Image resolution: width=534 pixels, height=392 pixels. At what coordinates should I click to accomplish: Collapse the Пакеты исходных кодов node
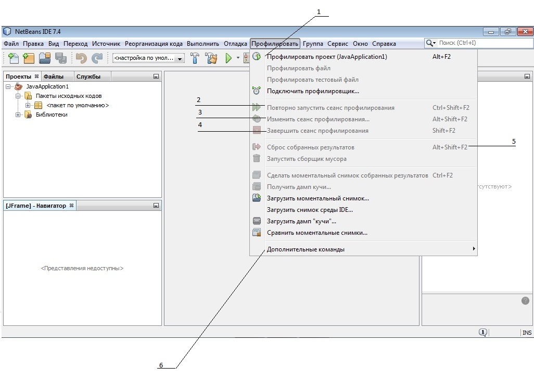pyautogui.click(x=18, y=96)
